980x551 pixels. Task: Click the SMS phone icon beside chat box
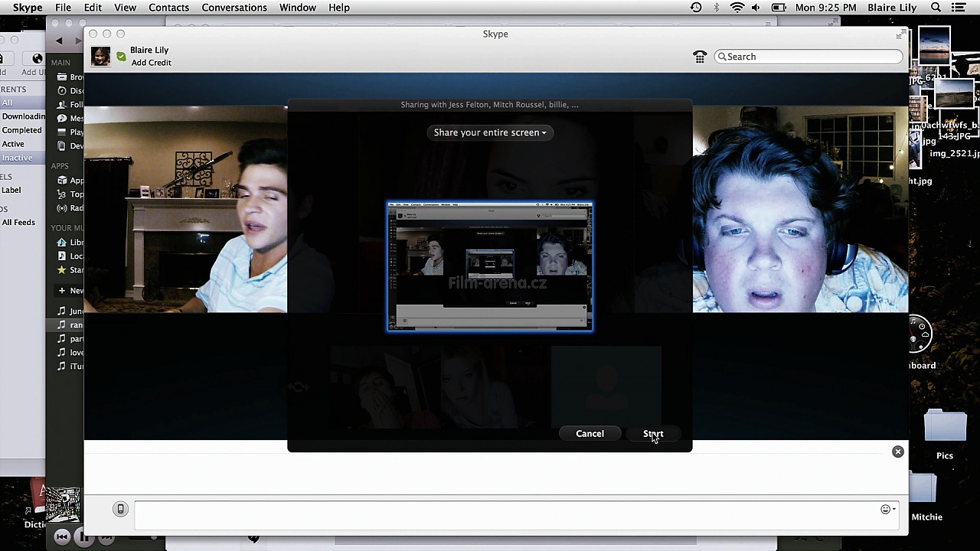(120, 509)
